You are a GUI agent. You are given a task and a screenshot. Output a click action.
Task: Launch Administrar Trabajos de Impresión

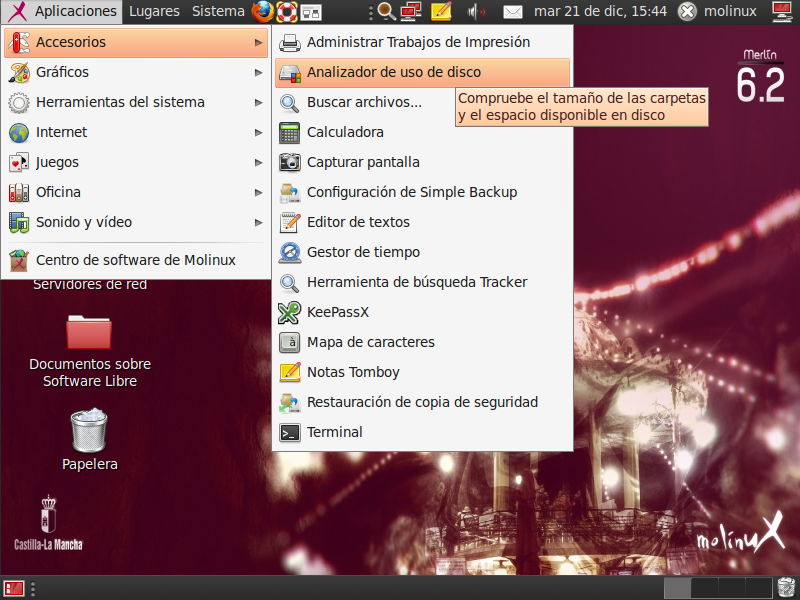pos(422,42)
